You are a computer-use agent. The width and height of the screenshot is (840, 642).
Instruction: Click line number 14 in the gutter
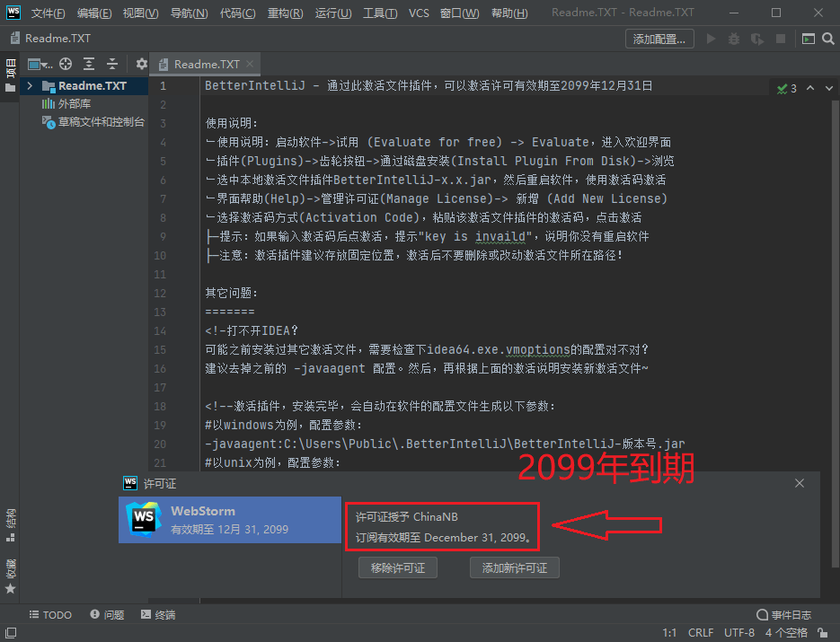[x=160, y=331]
